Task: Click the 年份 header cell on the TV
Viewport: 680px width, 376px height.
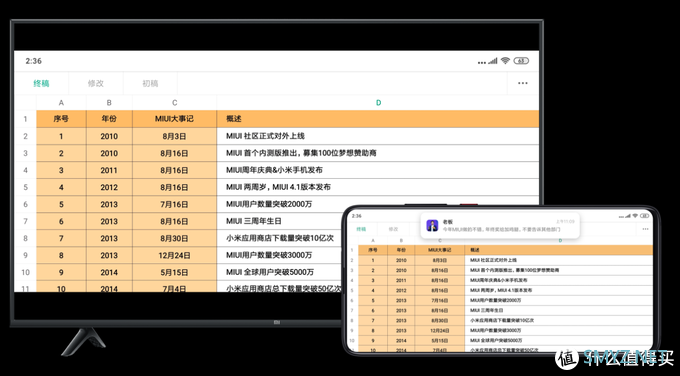Action: click(109, 119)
